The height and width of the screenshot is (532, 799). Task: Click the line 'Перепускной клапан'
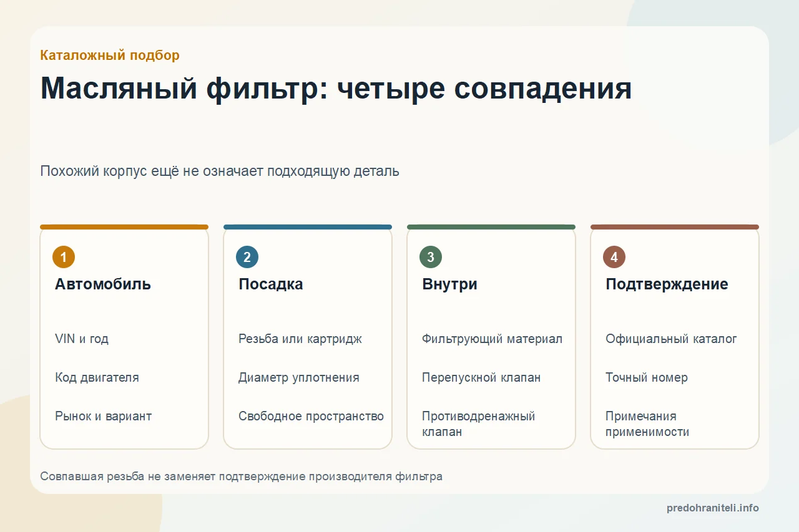(481, 378)
